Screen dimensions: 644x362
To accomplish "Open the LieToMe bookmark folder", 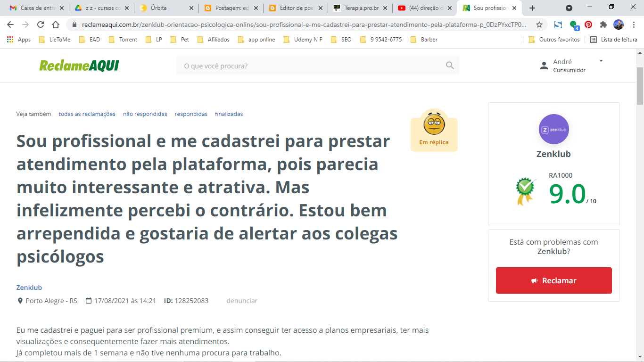I will [x=55, y=40].
